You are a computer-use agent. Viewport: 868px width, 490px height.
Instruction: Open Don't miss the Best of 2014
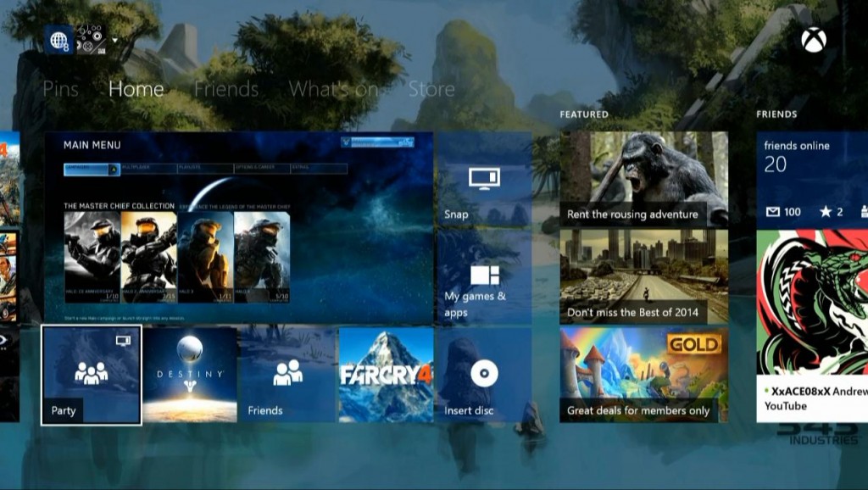(x=643, y=276)
